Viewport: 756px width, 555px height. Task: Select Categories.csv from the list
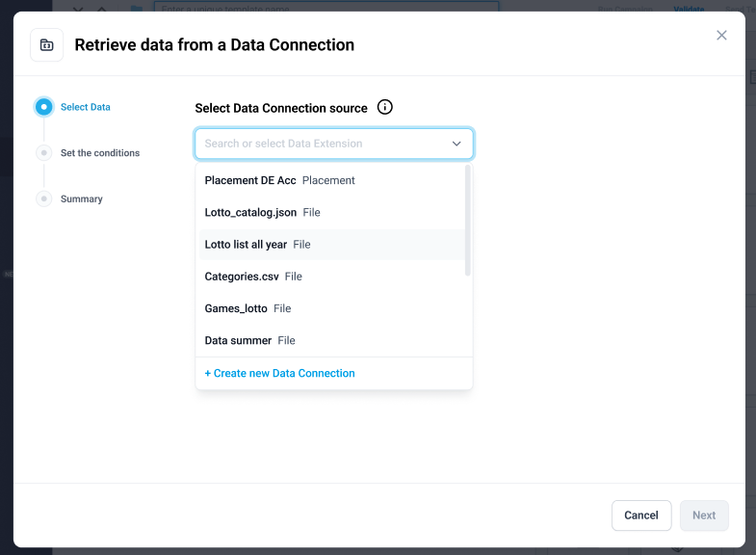pyautogui.click(x=331, y=277)
